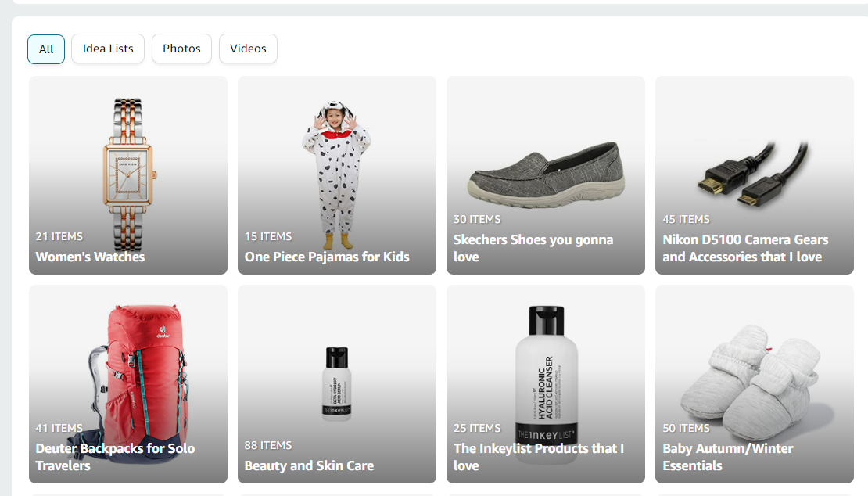
Task: Click the gray slip-on shoe image
Action: 547,175
